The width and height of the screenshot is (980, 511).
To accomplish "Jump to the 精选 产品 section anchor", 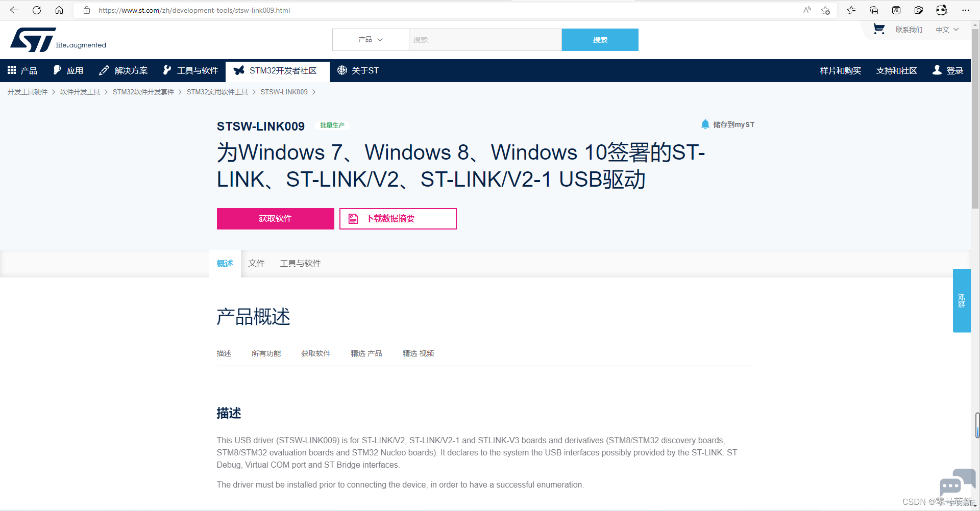I will [x=366, y=353].
